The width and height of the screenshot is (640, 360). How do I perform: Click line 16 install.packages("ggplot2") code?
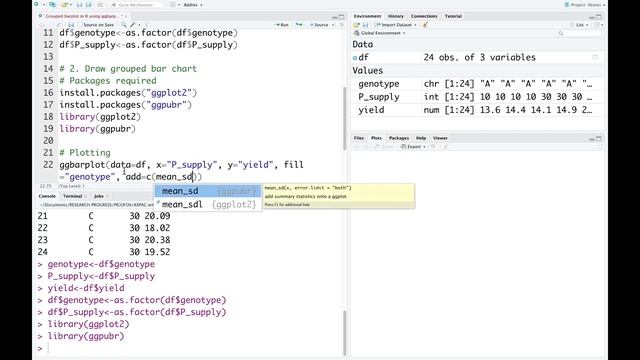click(x=128, y=93)
